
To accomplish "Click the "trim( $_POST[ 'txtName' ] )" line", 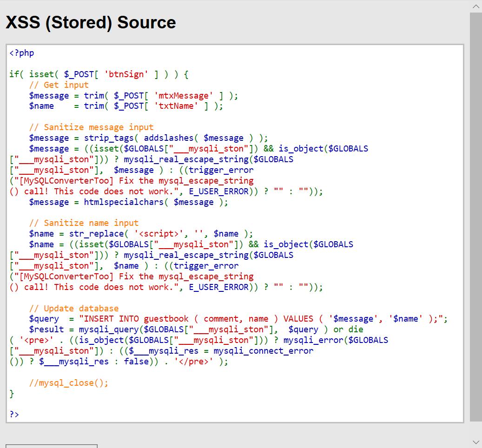I will [x=126, y=106].
